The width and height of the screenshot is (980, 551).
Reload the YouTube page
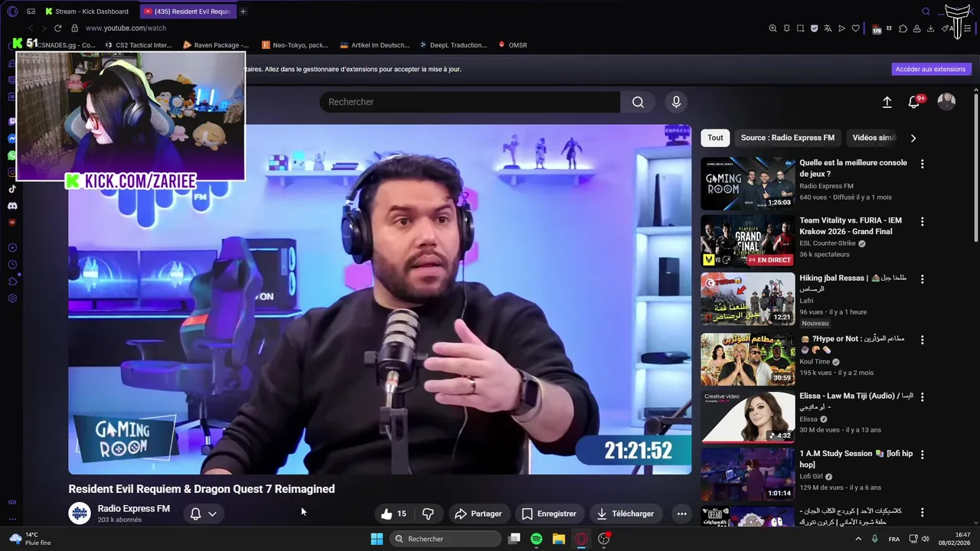57,28
